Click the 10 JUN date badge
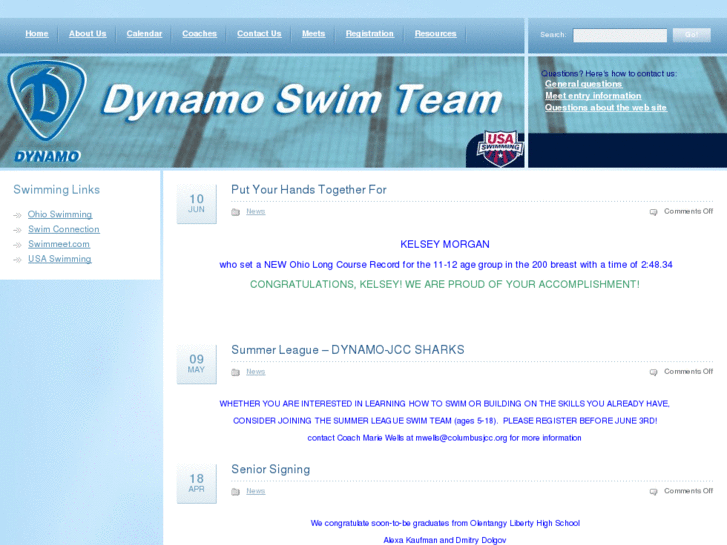 (x=197, y=204)
